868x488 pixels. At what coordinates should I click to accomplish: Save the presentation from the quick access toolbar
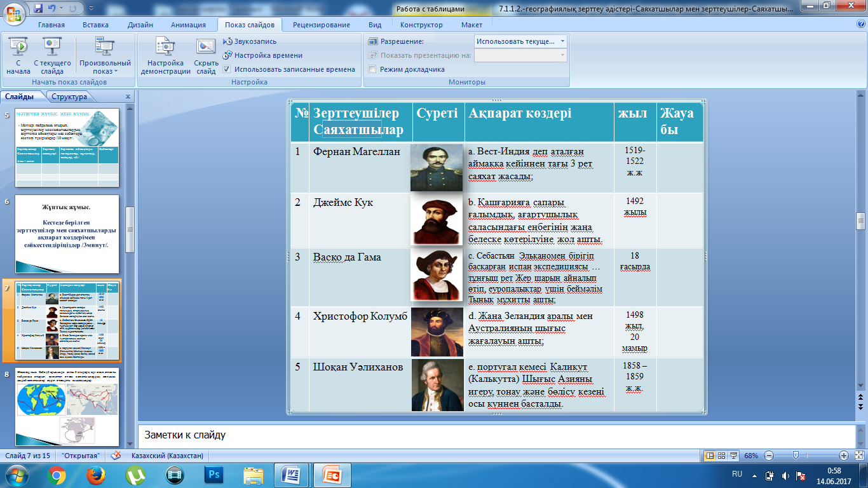(x=39, y=8)
